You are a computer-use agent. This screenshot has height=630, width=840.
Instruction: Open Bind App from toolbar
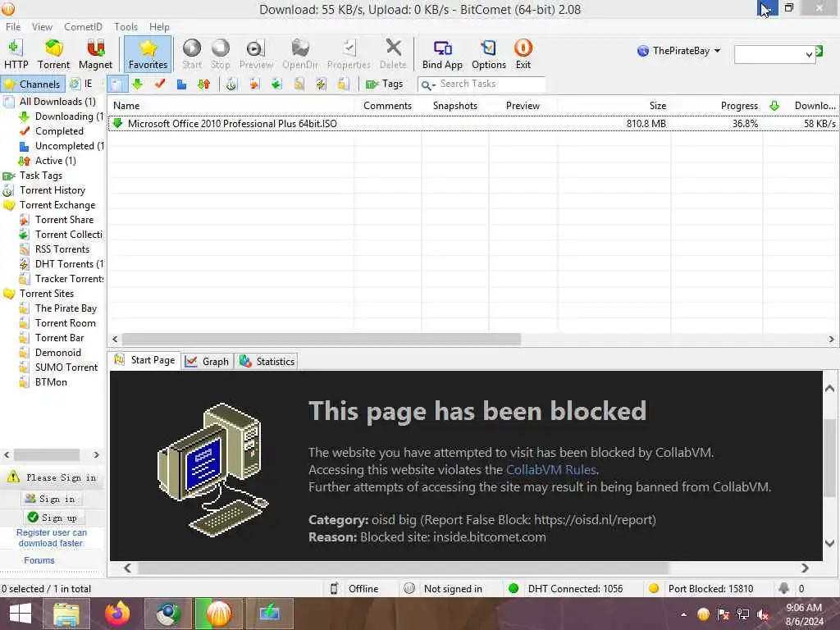coord(442,53)
